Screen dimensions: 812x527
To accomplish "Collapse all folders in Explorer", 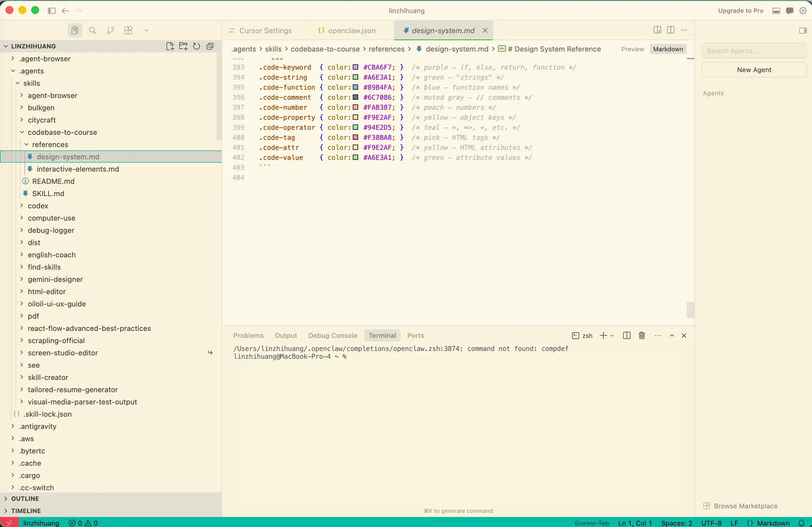I will tap(210, 46).
